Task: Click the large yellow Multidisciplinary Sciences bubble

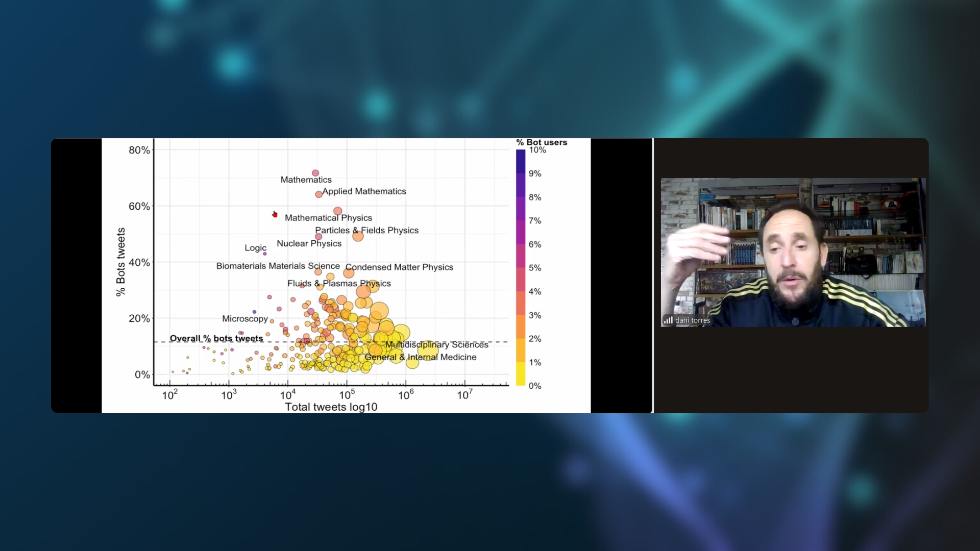Action: click(427, 351)
